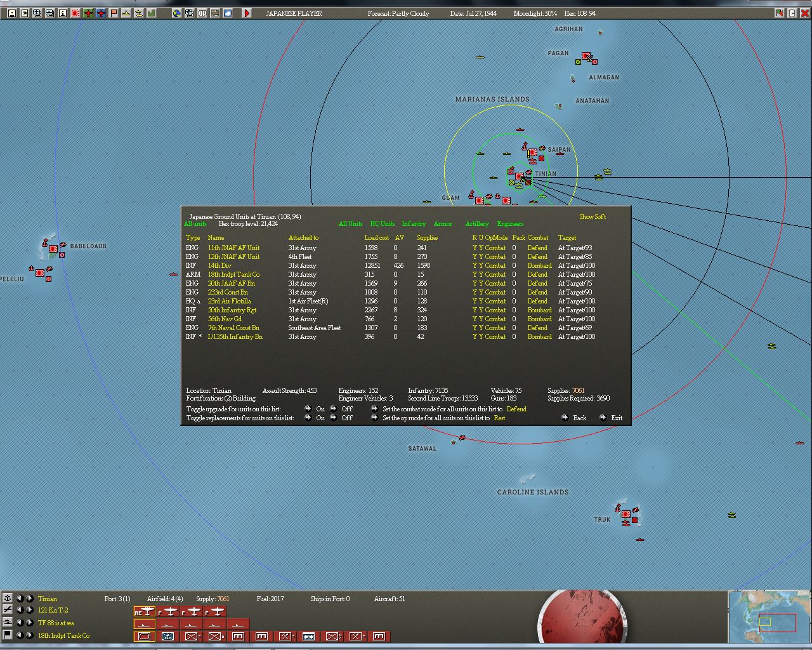The height and width of the screenshot is (650, 812).
Task: Select the anchor ground unit icon at bottom
Action: (167, 636)
